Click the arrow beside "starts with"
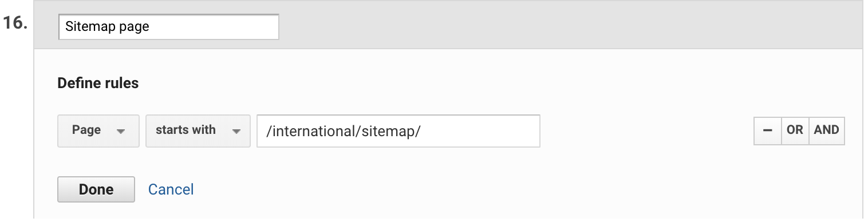Screen dimensions: 868x222 pyautogui.click(x=236, y=131)
